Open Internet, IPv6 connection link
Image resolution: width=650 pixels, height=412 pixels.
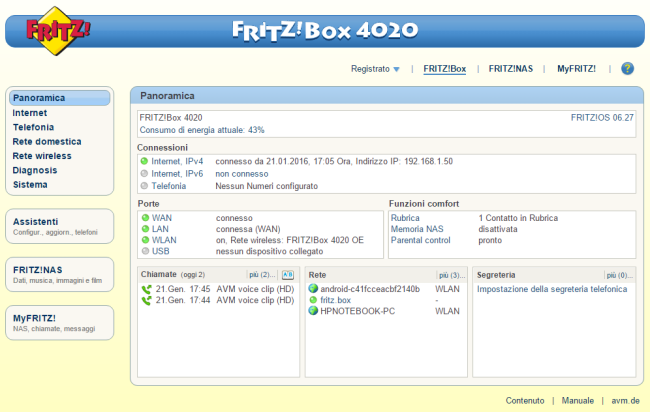coord(177,174)
